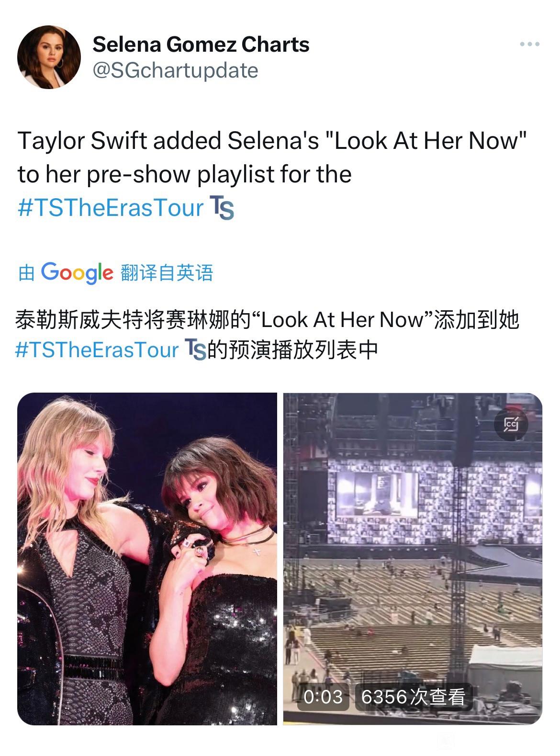
Task: Tap the TS emoji after the English hashtag
Action: [x=222, y=208]
